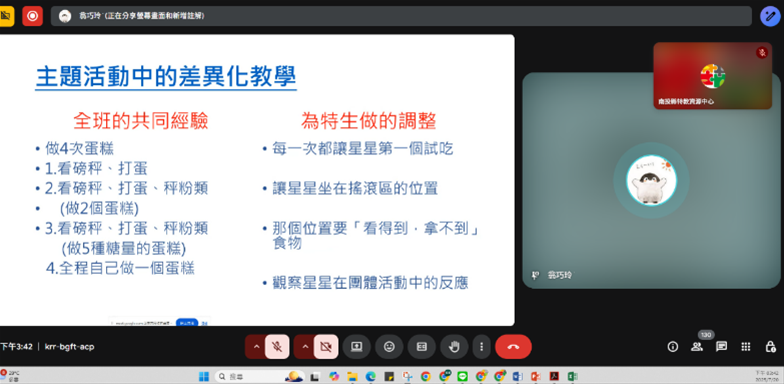Open the chat messages panel

point(721,346)
